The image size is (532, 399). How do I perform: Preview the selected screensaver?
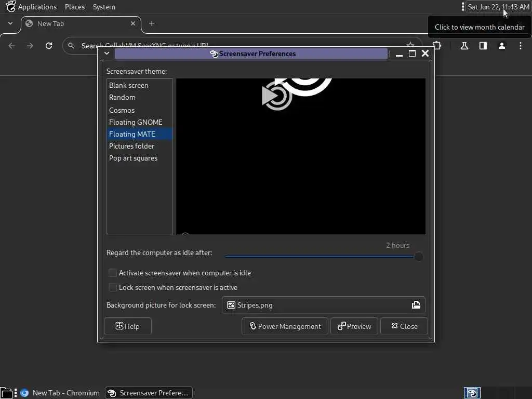[354, 326]
